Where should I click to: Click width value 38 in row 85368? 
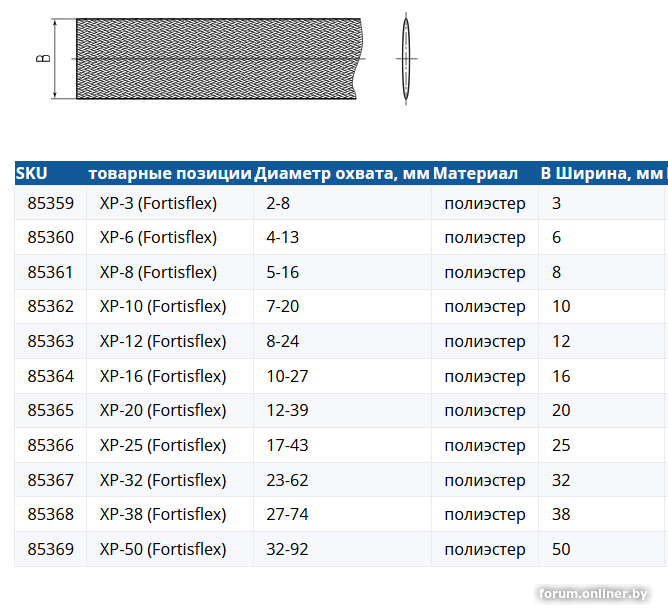561,514
